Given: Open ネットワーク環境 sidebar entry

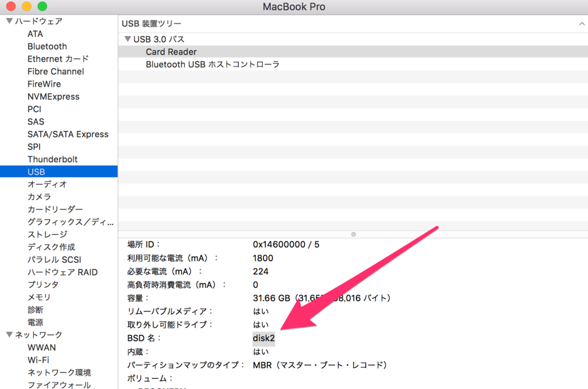Looking at the screenshot, I should [59, 372].
